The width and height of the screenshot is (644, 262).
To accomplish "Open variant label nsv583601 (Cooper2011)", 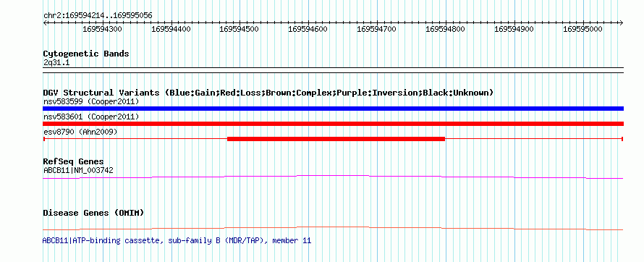I will 91,117.
